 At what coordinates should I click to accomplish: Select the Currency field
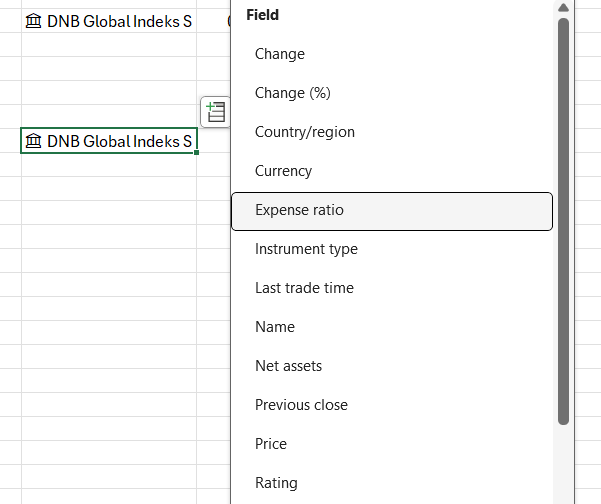pos(283,171)
